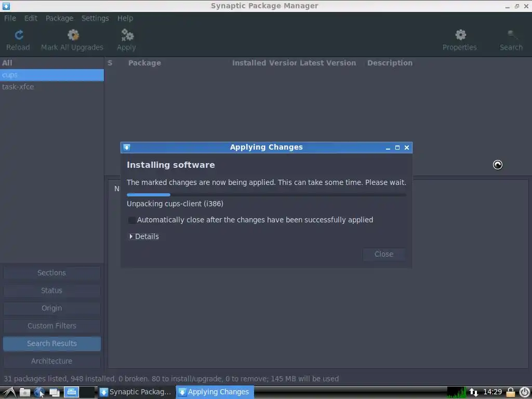Viewport: 532px width, 399px height.
Task: Switch to Applying Changes taskbar button
Action: (215, 392)
